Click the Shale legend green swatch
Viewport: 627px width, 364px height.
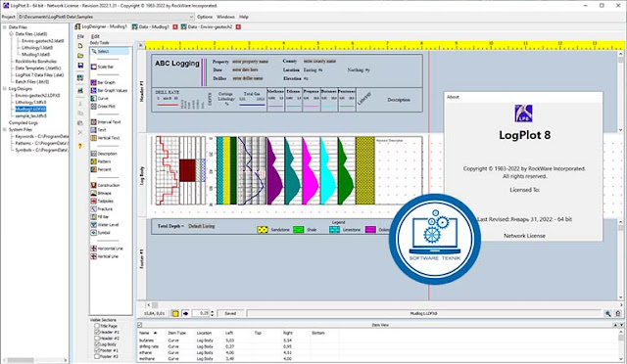tap(298, 230)
